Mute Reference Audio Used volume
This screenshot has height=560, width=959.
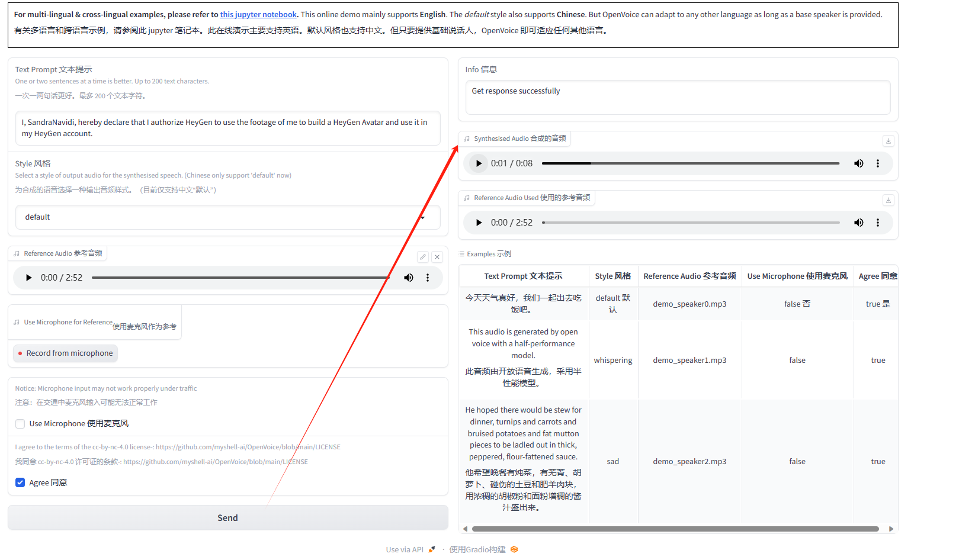tap(858, 223)
